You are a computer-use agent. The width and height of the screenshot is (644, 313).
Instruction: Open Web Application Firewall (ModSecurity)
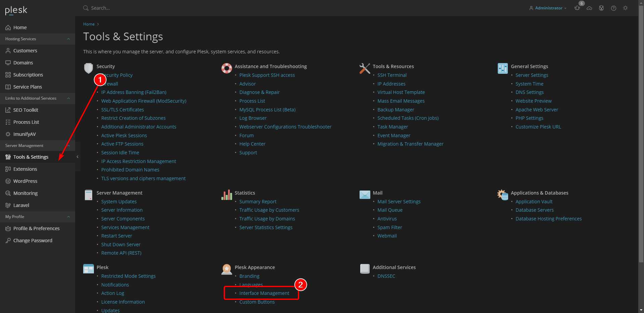click(144, 101)
